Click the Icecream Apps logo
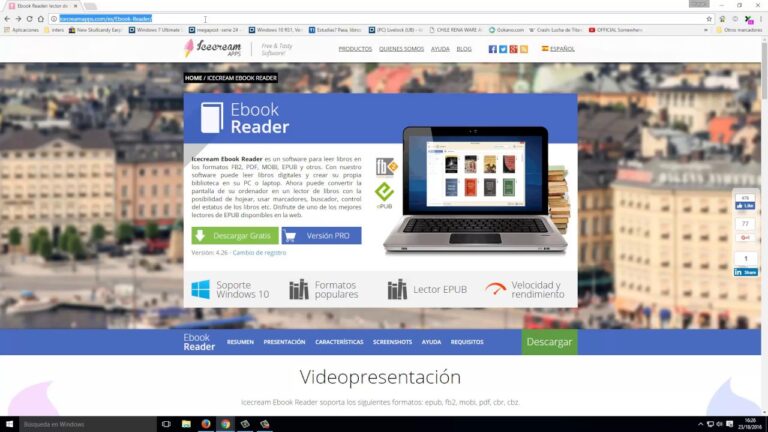The width and height of the screenshot is (768, 432). [x=213, y=48]
